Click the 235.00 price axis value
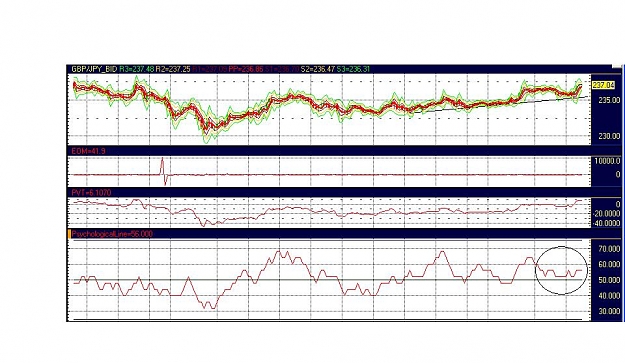This screenshot has height=363, width=625. [609, 100]
